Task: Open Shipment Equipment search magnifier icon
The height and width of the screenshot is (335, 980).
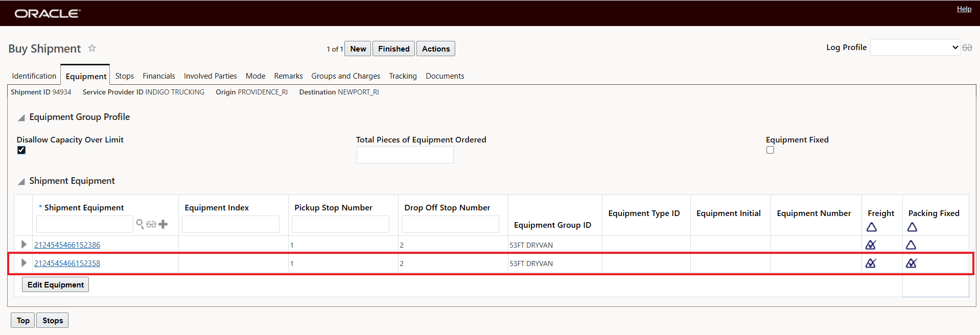Action: [140, 224]
